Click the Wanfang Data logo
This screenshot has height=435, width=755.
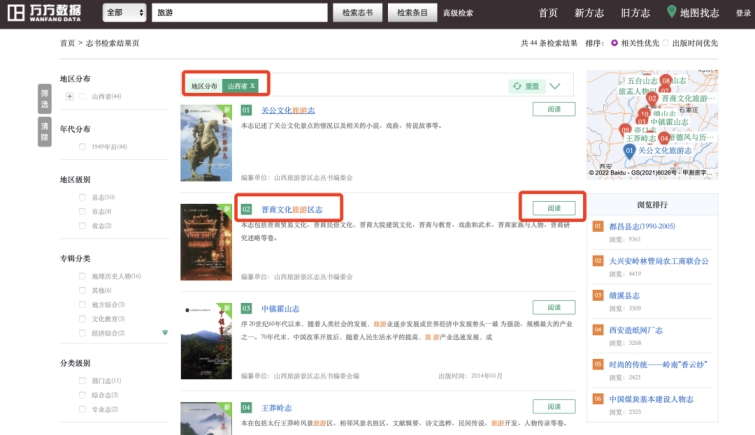[x=44, y=13]
